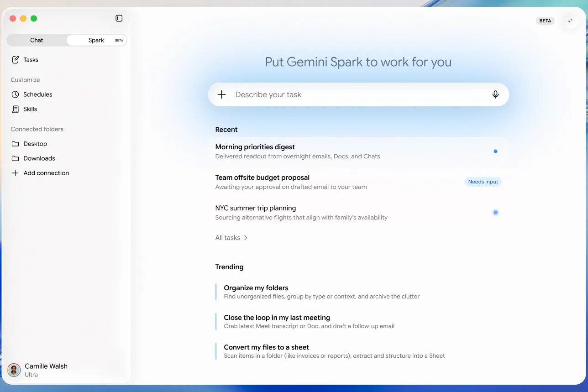Open Morning priorities digest task
The width and height of the screenshot is (588, 392).
[358, 151]
